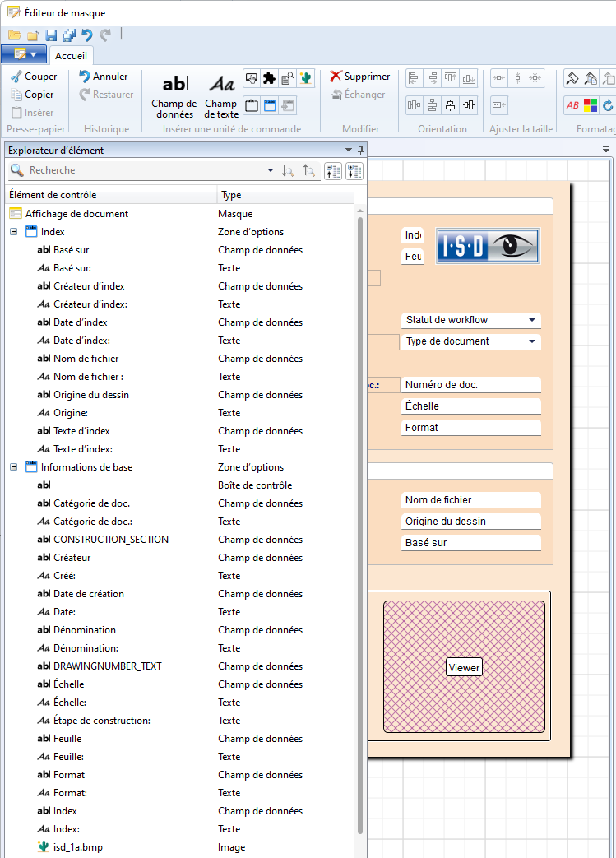Screen dimensions: 616x858
Task: Select the Créateur d'index data field row
Action: tap(179, 286)
